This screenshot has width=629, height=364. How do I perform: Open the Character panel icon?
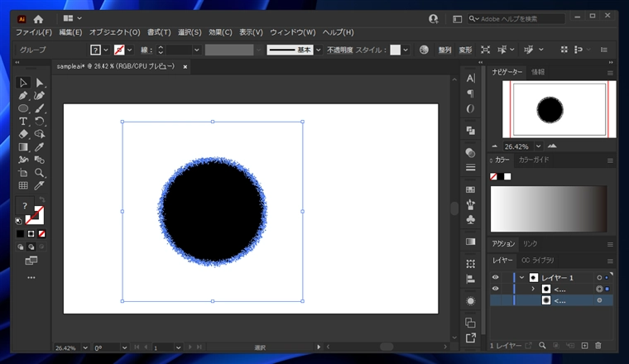471,79
